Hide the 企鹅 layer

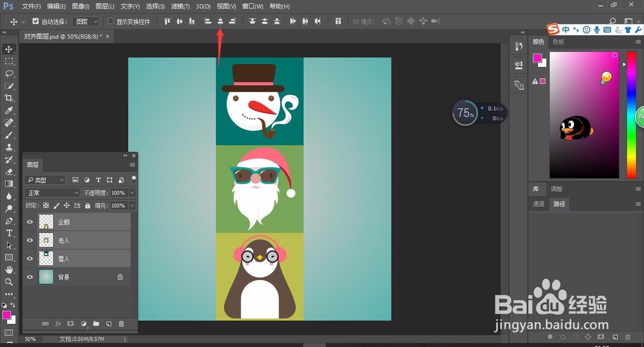(30, 221)
